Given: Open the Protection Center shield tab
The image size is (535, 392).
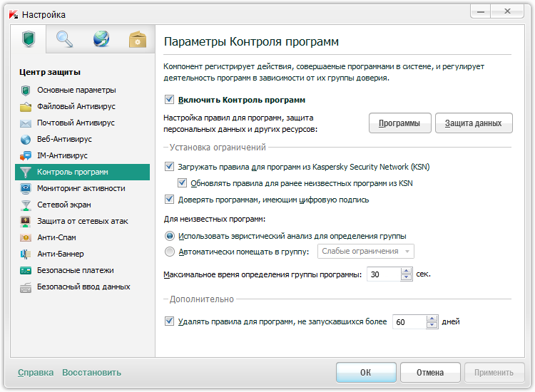Looking at the screenshot, I should point(29,39).
